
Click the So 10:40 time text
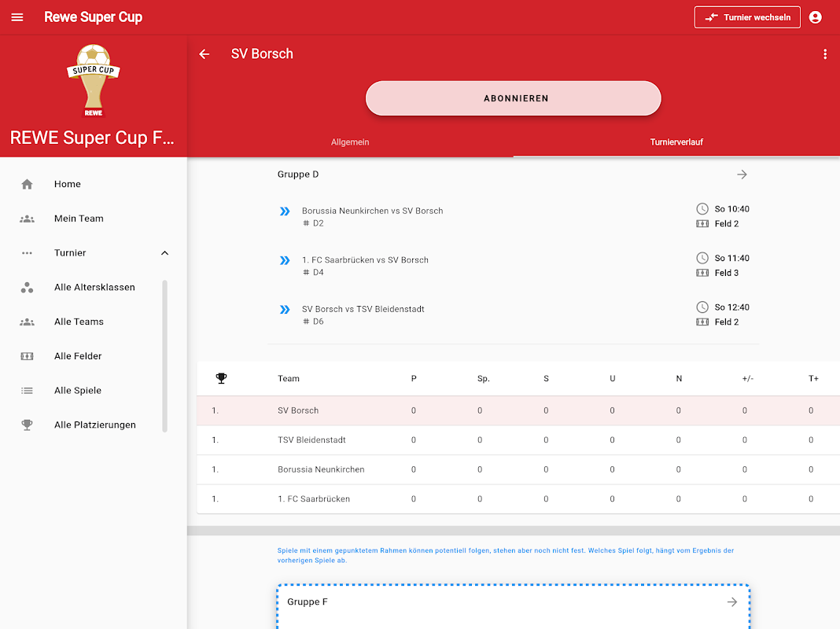pos(731,209)
